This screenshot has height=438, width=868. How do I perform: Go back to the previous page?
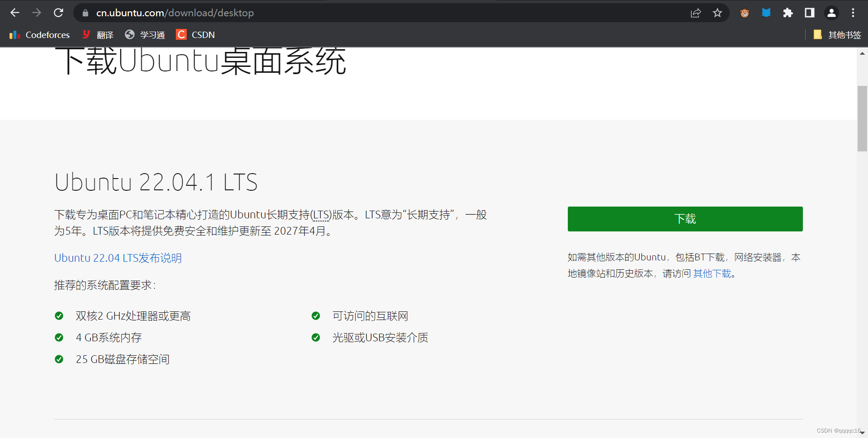(x=15, y=13)
